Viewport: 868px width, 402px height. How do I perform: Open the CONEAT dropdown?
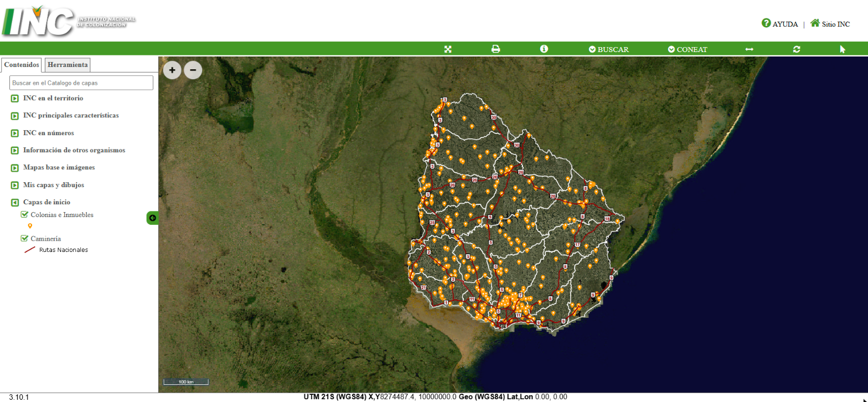pyautogui.click(x=688, y=49)
